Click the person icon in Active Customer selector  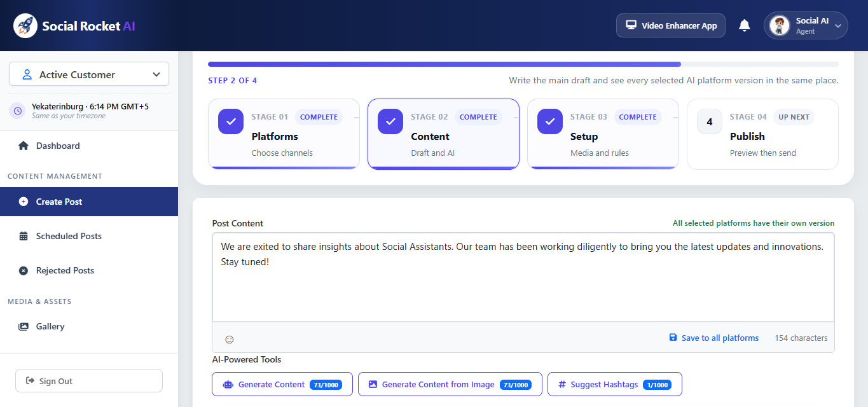pyautogui.click(x=27, y=74)
